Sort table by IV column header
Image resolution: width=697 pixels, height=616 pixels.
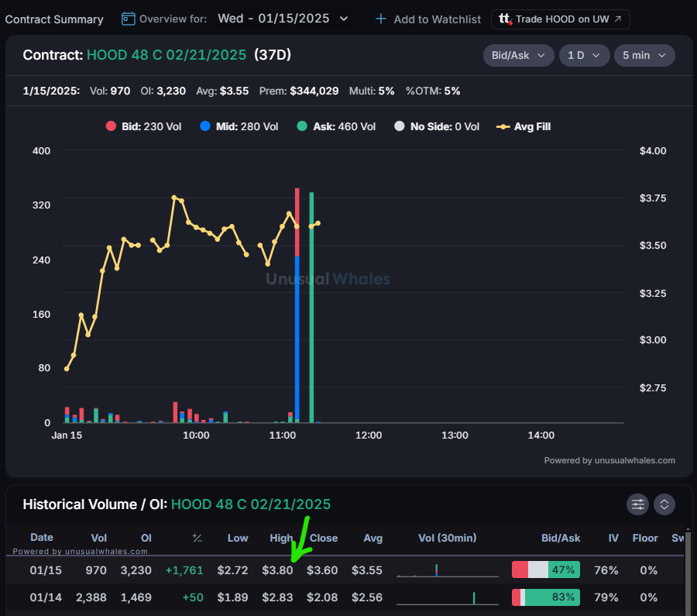(613, 538)
